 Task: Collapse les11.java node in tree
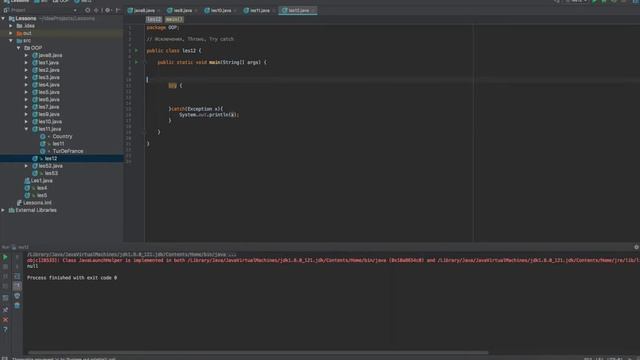(x=27, y=129)
